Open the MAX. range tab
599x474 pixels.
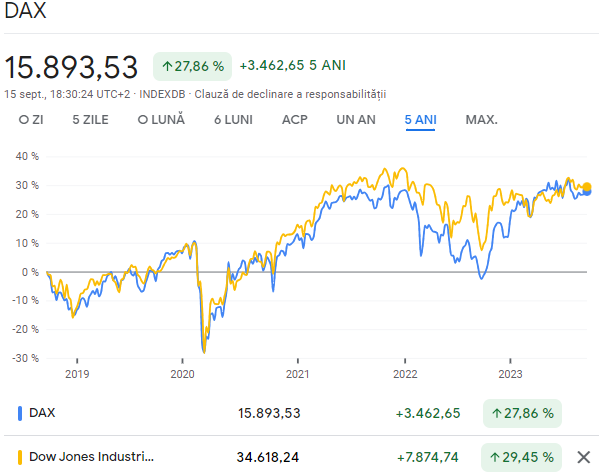pos(481,120)
